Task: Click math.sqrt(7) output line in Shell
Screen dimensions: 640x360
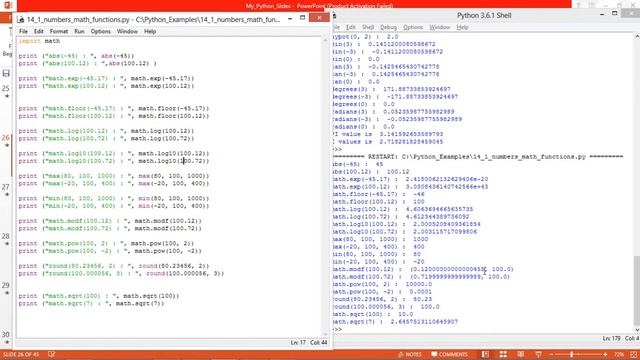Action: (396, 322)
